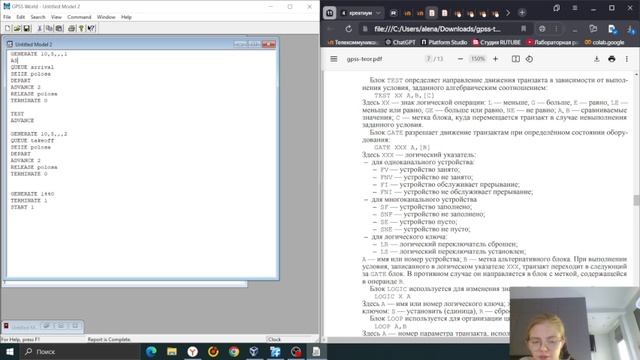Image resolution: width=640 pixels, height=360 pixels.
Task: Open the Command menu in GPSS World
Action: point(79,17)
